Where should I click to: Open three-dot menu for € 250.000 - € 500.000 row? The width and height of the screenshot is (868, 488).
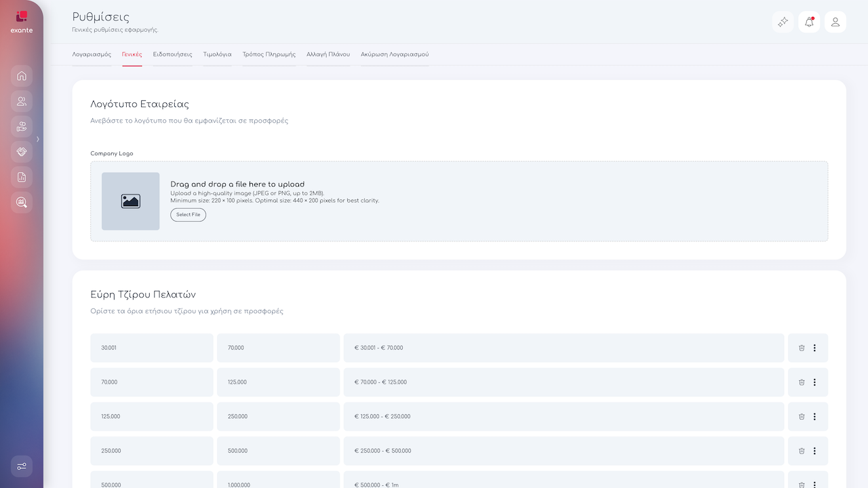tap(814, 451)
